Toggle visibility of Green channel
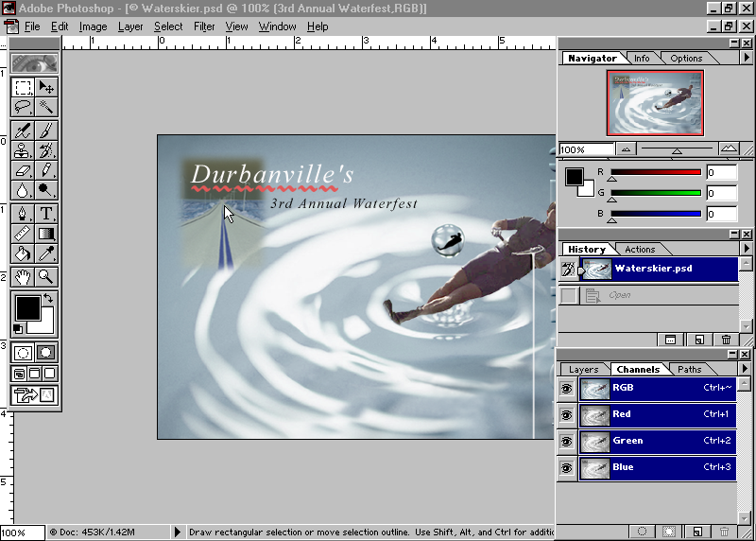The width and height of the screenshot is (756, 541). (x=566, y=442)
